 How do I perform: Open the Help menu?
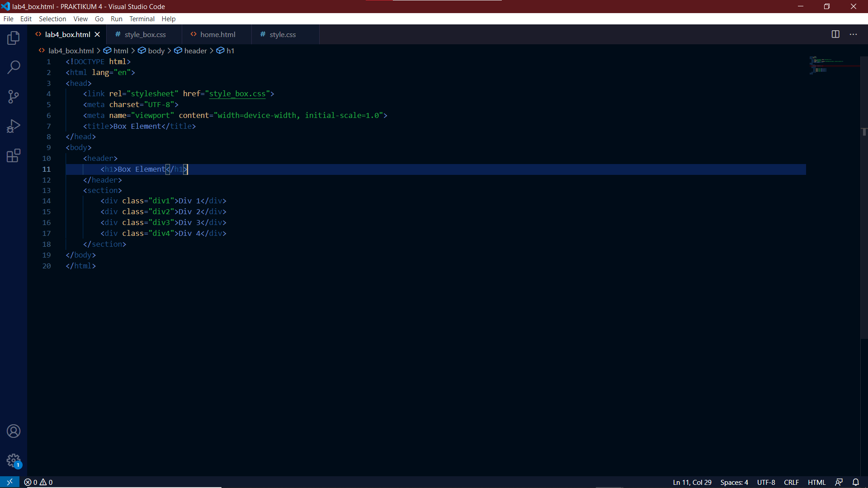click(169, 19)
